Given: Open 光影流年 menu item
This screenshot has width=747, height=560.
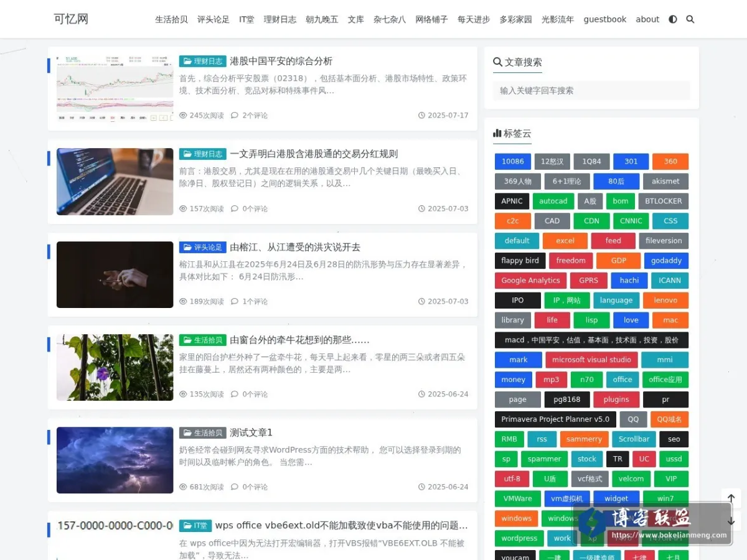Looking at the screenshot, I should tap(558, 19).
